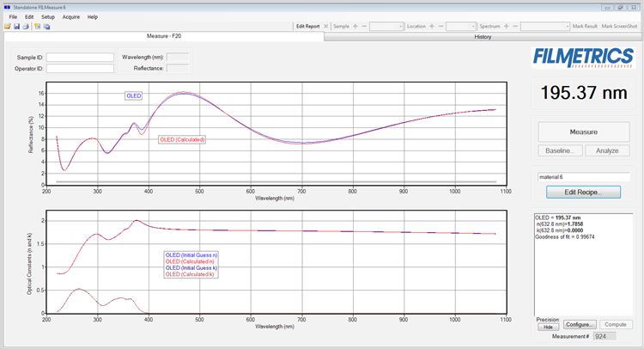The width and height of the screenshot is (644, 349).
Task: Click the Operator ID input field
Action: tap(80, 69)
